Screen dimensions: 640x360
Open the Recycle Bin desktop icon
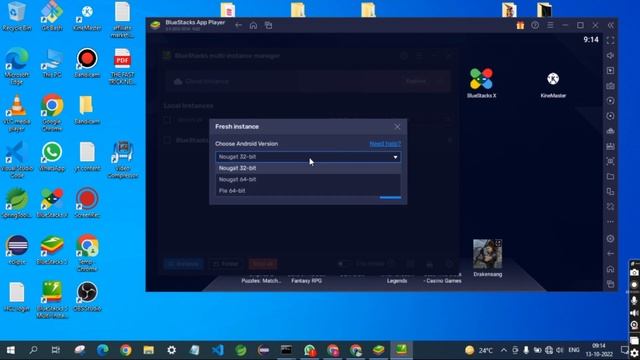click(17, 17)
